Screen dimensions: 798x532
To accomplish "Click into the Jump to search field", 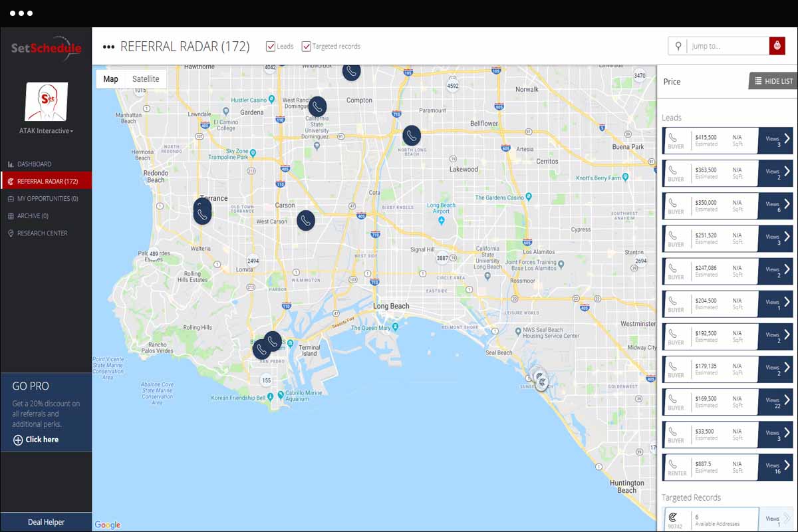I will (x=728, y=46).
